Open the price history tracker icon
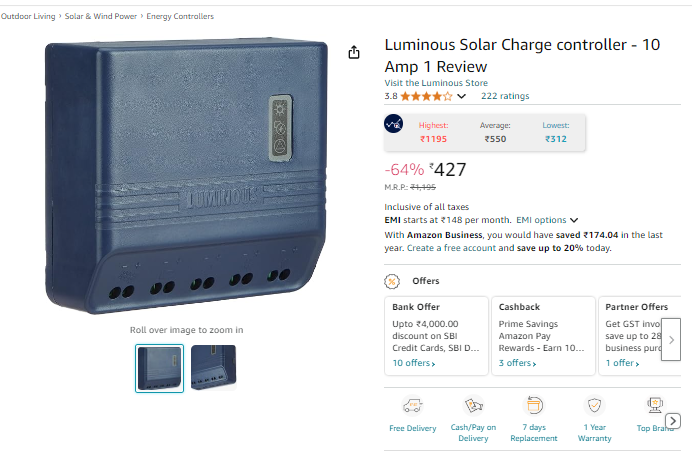 coord(393,124)
